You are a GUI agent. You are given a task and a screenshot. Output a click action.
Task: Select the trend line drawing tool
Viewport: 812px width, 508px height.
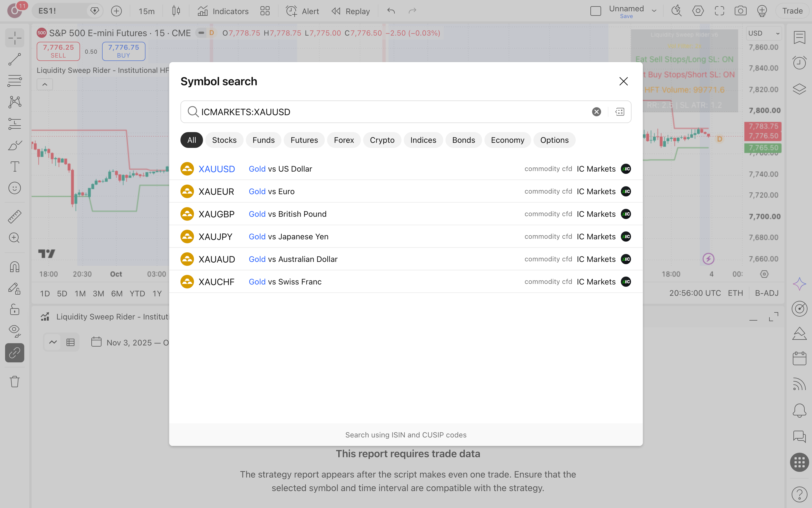tap(14, 60)
